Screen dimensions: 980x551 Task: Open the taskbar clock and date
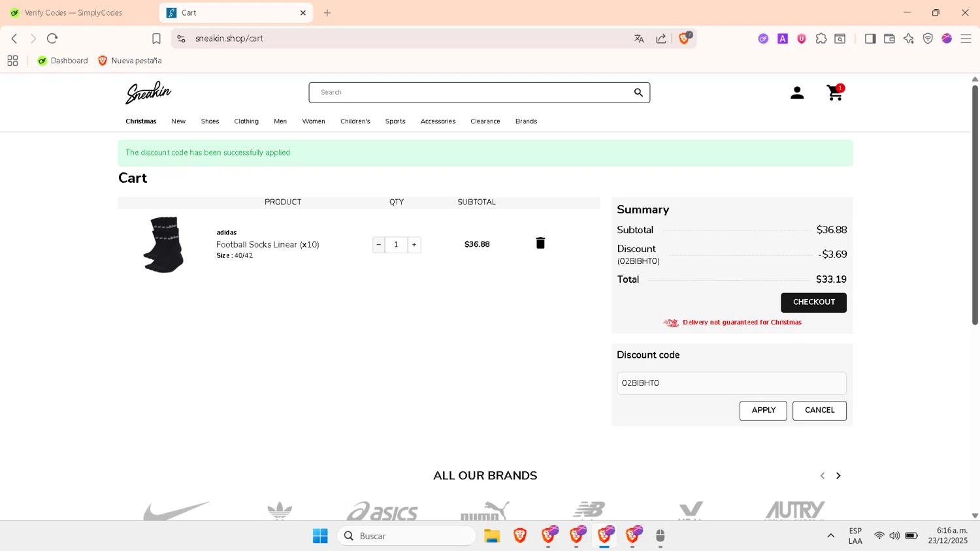coord(948,536)
